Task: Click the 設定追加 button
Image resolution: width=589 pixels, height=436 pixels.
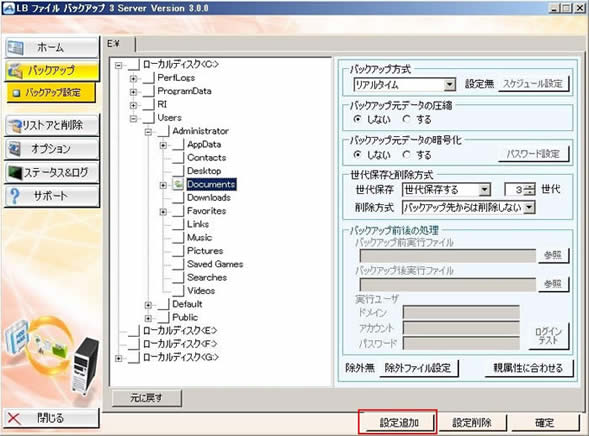Action: coord(399,422)
